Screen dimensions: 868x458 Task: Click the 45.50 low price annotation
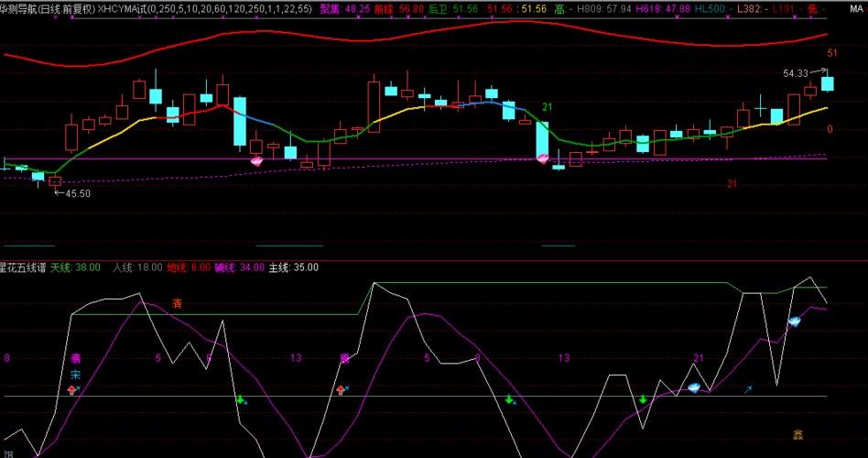[x=78, y=194]
